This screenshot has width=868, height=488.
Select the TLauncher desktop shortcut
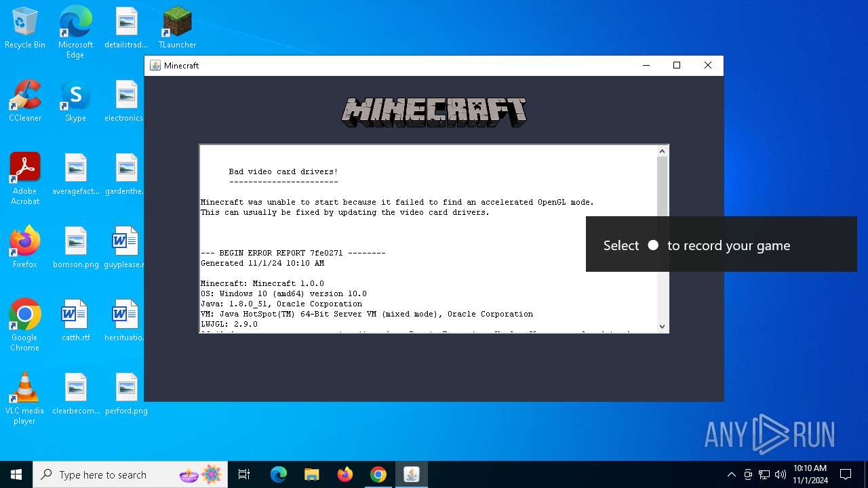pos(177,28)
